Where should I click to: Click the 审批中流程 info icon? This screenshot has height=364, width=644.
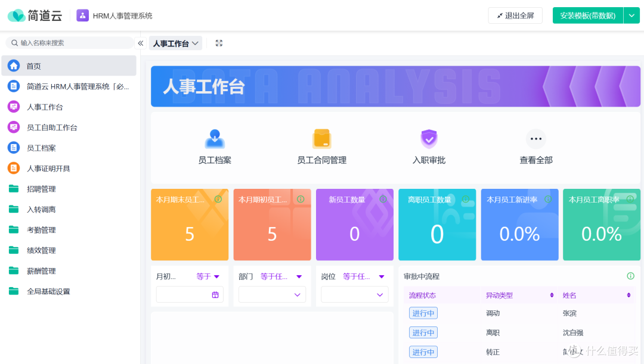coord(630,276)
